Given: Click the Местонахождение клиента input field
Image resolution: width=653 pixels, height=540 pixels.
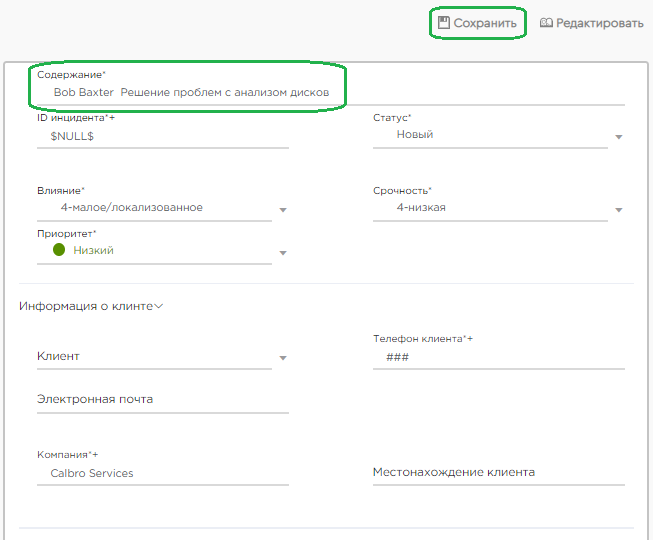Looking at the screenshot, I should (x=499, y=473).
